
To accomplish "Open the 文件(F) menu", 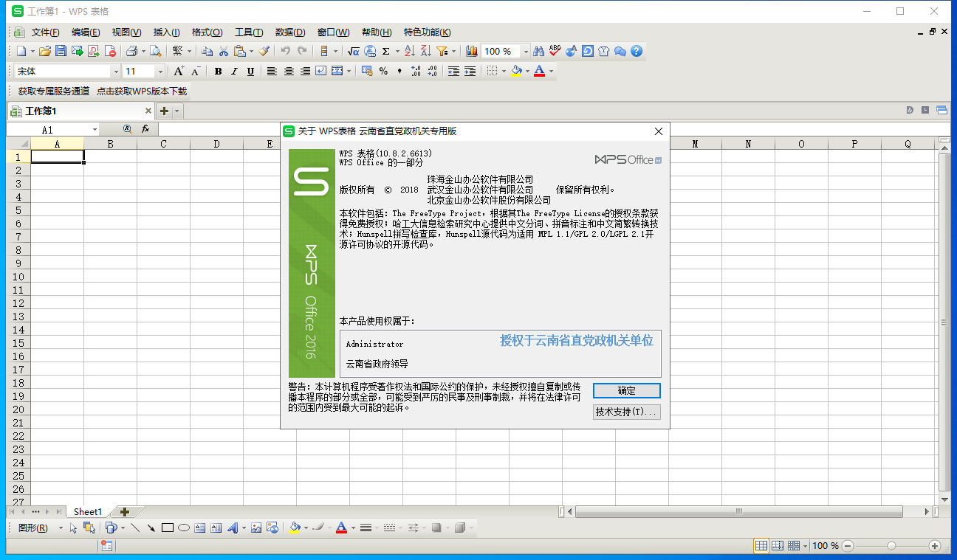I will point(46,32).
